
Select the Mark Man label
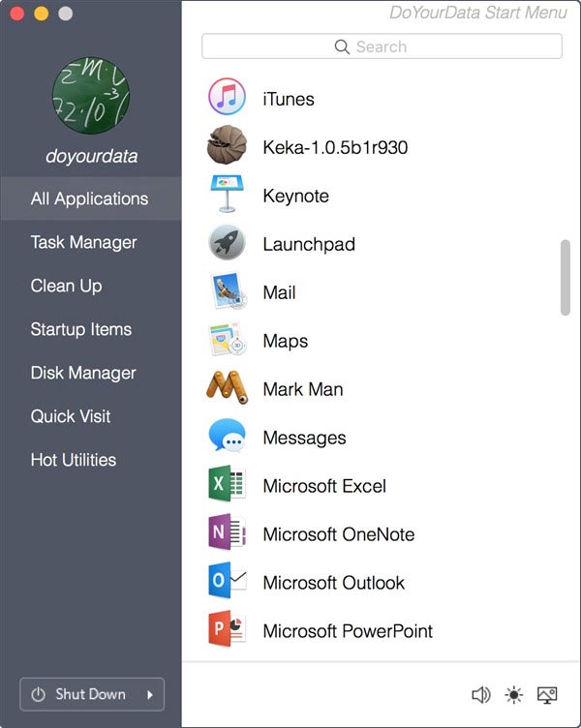(x=303, y=389)
